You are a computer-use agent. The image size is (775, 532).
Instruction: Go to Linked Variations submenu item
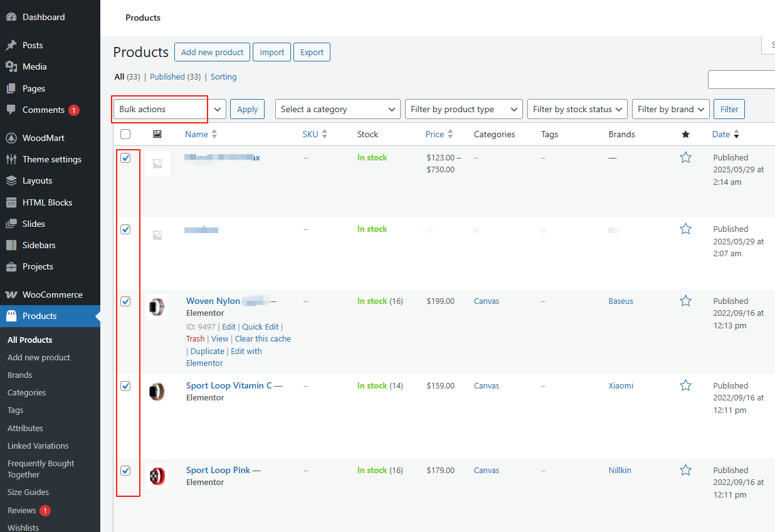coord(38,446)
